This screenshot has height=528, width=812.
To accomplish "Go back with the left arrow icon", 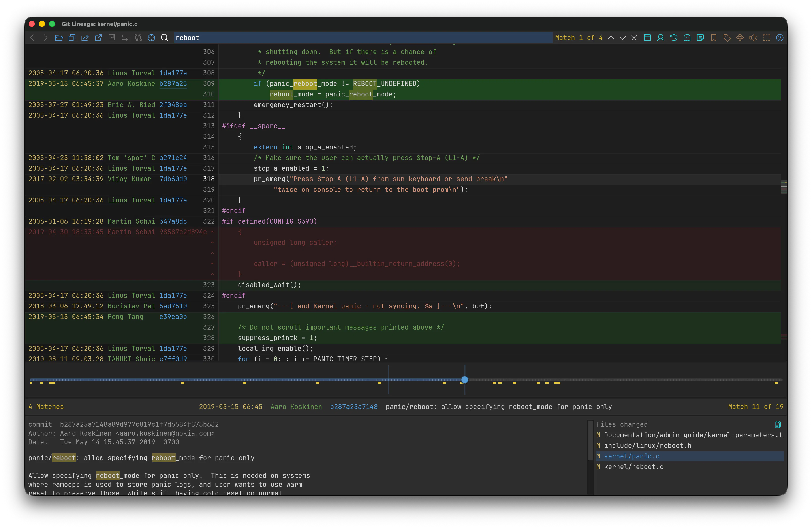I will [x=32, y=38].
